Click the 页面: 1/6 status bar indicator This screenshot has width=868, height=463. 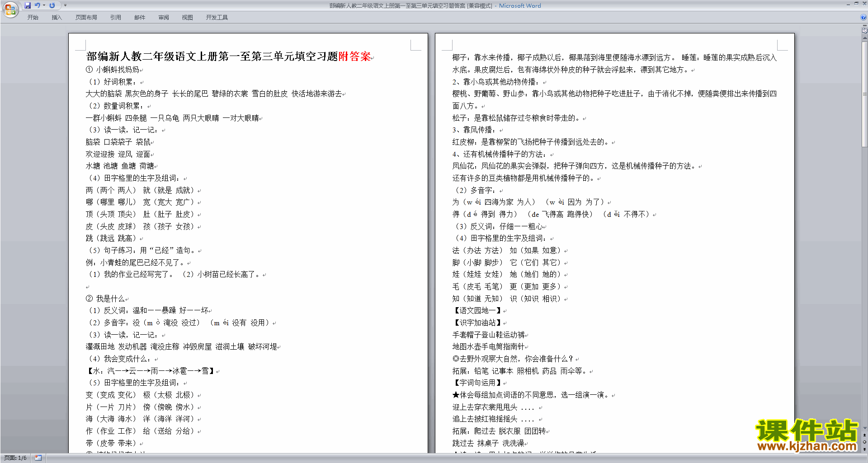15,458
